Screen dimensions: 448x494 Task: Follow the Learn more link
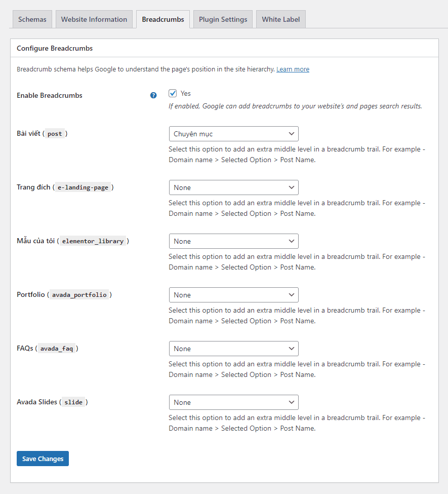click(x=293, y=69)
